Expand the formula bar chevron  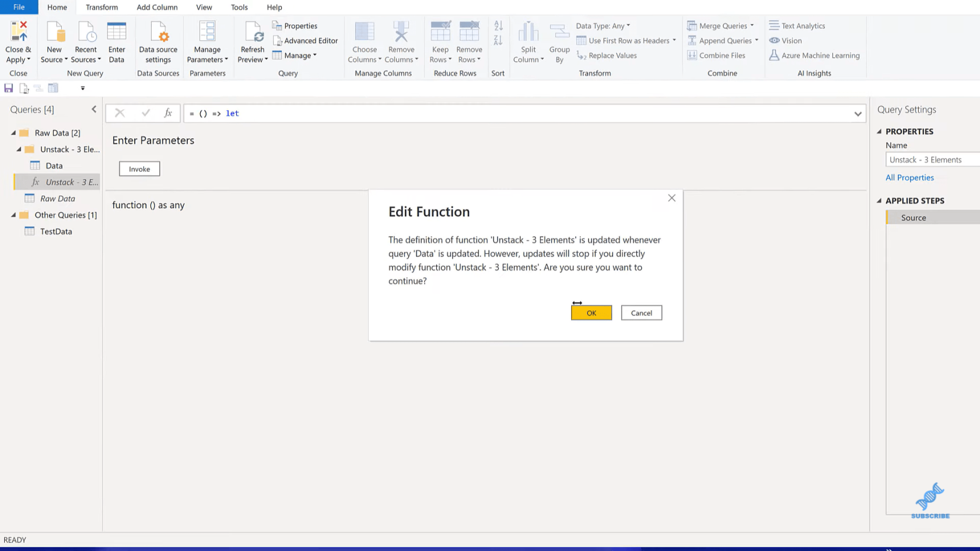(x=857, y=114)
